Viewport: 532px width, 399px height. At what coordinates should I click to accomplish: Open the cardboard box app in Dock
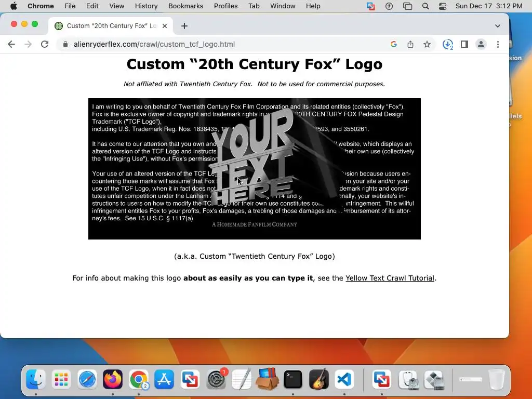[x=268, y=379]
